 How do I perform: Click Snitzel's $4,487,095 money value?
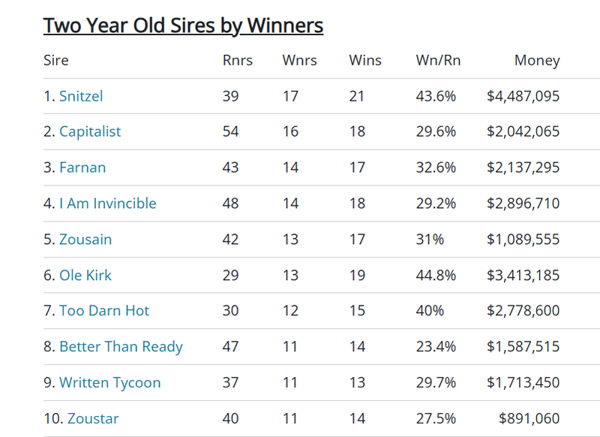coord(523,96)
